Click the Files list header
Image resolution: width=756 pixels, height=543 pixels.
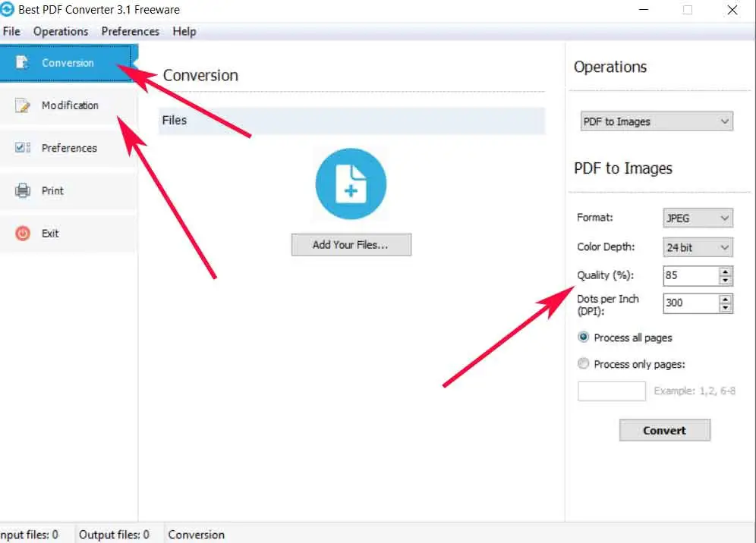click(x=352, y=121)
